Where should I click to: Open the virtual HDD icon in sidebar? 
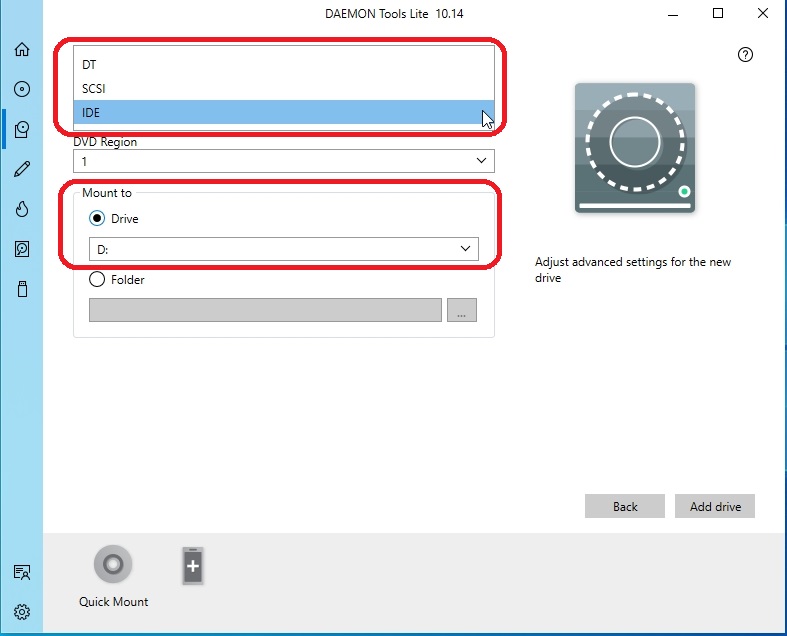[x=22, y=249]
